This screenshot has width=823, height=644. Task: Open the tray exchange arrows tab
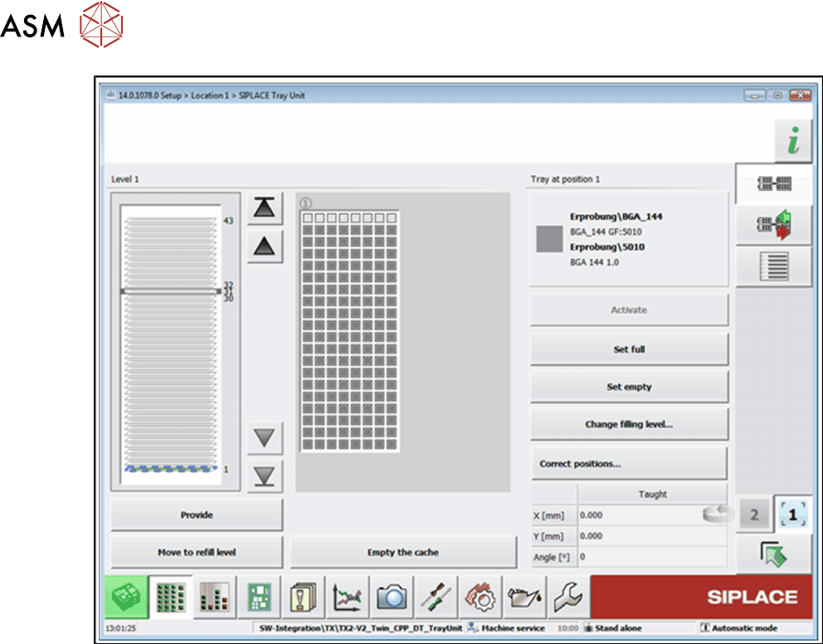774,225
